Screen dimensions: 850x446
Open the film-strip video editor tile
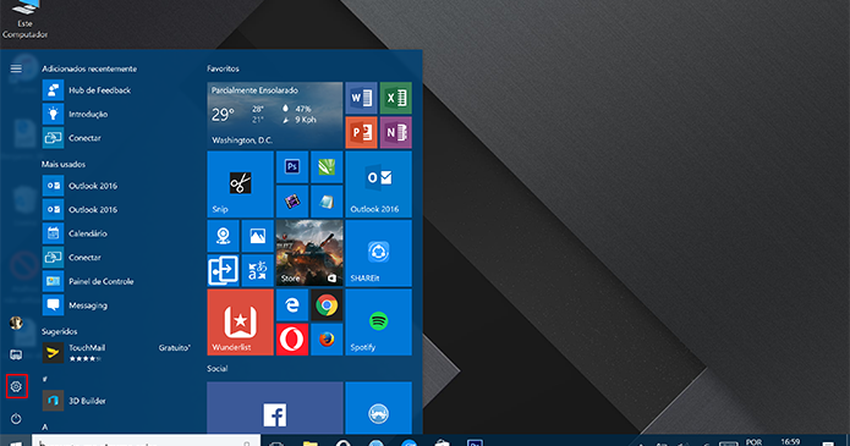(292, 202)
